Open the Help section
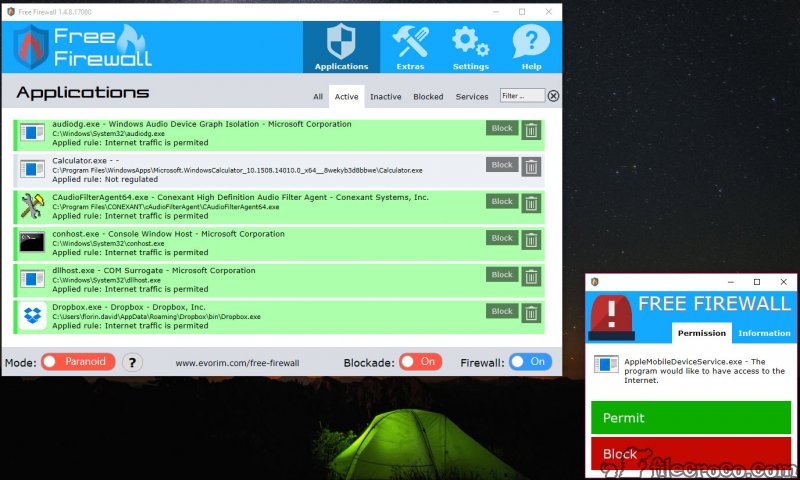This screenshot has width=800, height=480. (531, 47)
